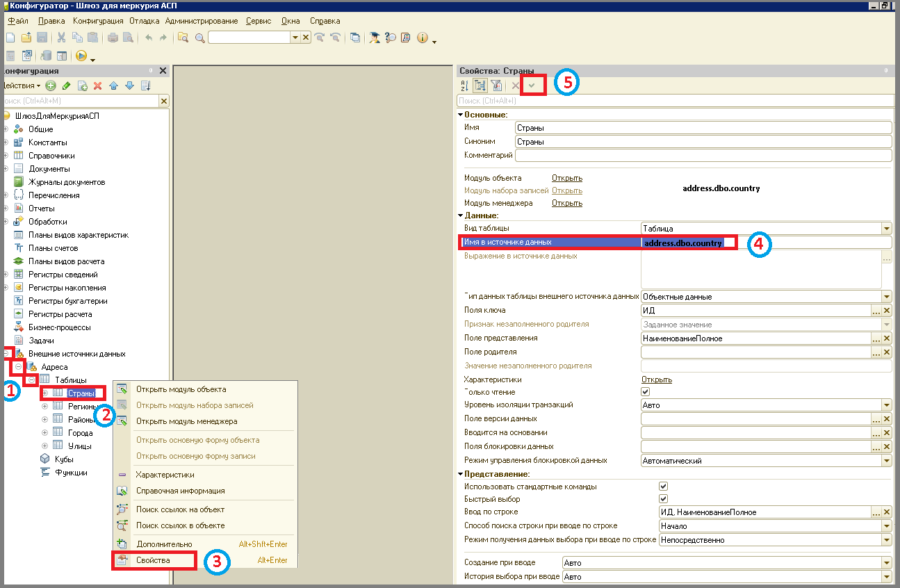Click the checkmark apply icon in Properties
Image resolution: width=900 pixels, height=588 pixels.
[532, 85]
